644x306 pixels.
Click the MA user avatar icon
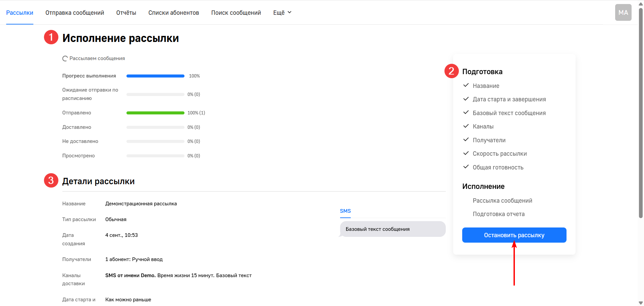pyautogui.click(x=623, y=12)
